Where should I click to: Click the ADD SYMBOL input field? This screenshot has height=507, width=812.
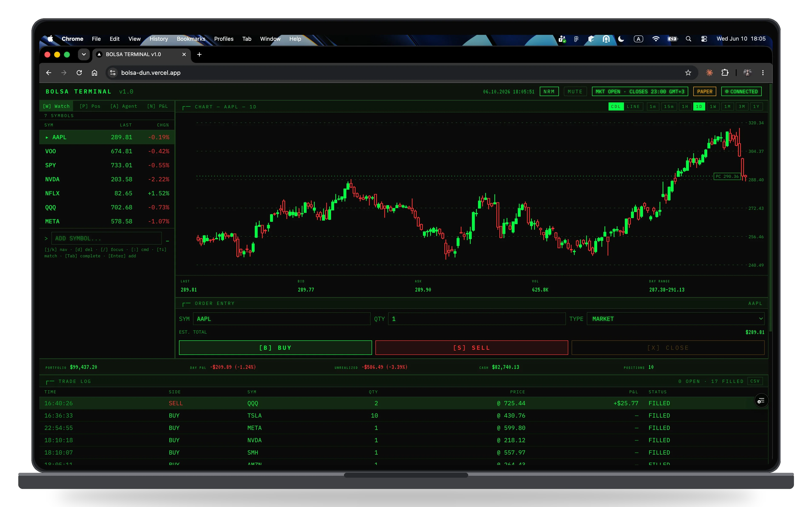point(107,238)
